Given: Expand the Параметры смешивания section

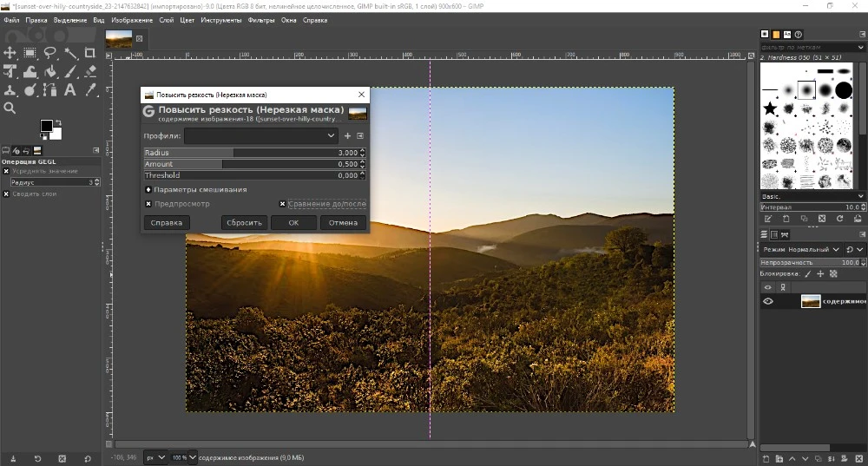Looking at the screenshot, I should tap(148, 189).
